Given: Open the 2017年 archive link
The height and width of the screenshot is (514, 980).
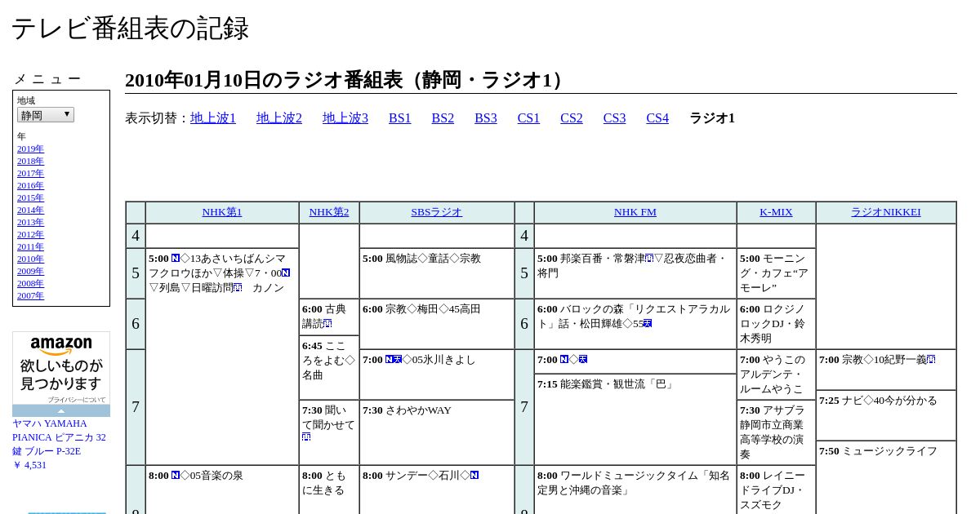Looking at the screenshot, I should coord(30,173).
